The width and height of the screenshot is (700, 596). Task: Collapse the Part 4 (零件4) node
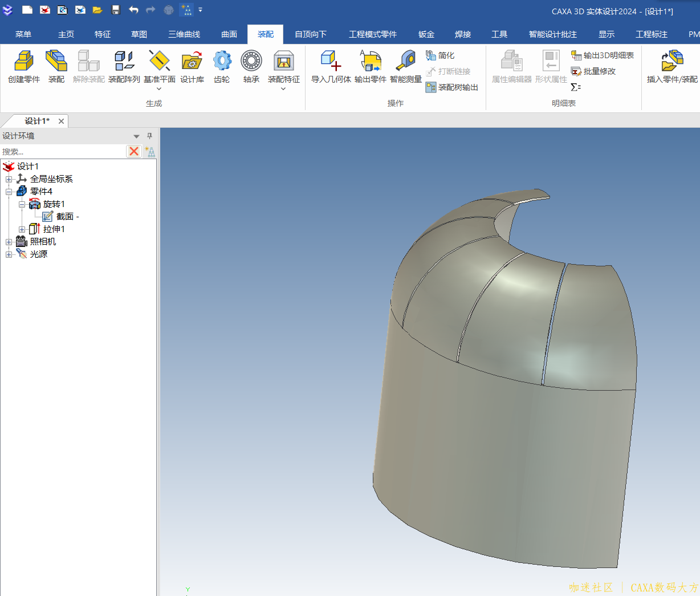pos(9,192)
